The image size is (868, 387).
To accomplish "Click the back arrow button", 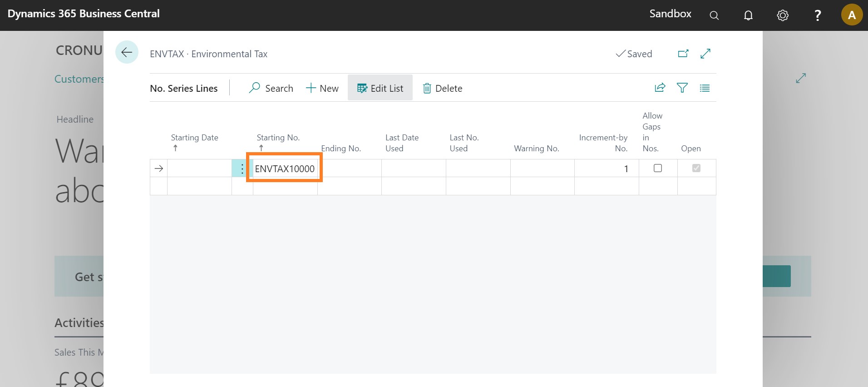I will (127, 52).
